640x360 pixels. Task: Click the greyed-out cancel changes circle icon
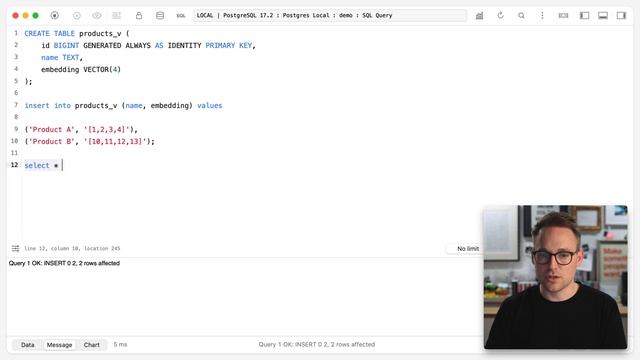coord(76,16)
